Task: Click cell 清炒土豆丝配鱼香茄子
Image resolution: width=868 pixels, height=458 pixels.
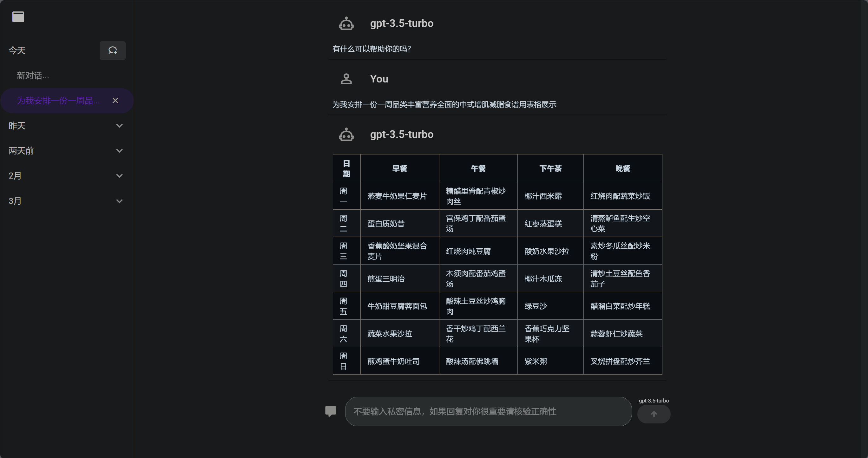Action: (x=623, y=278)
